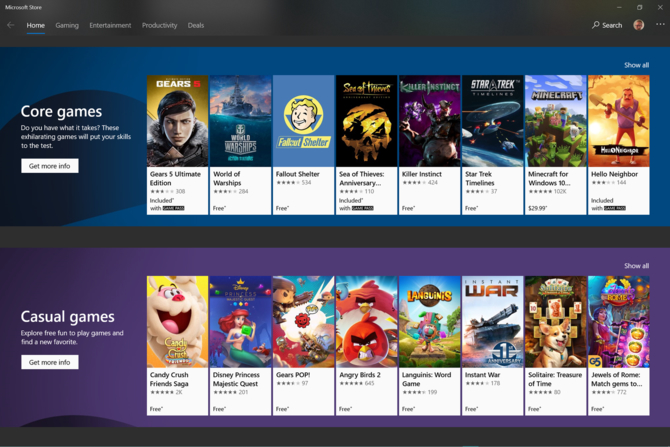The image size is (670, 447).
Task: Click the Candy Crush Friends Saga title
Action: 169,379
